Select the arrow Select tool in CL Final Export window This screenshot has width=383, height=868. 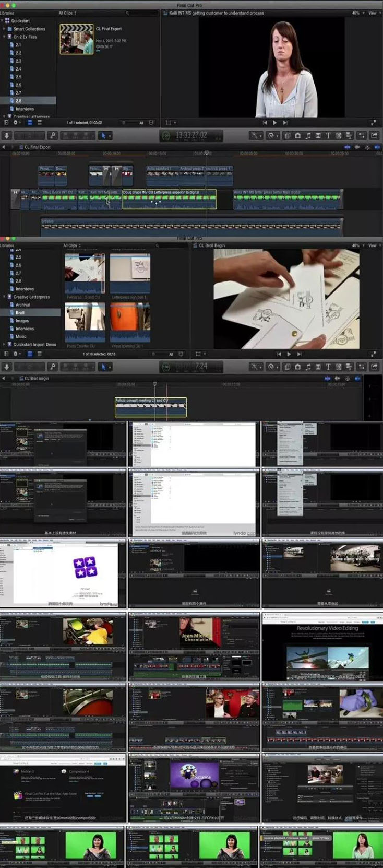104,135
